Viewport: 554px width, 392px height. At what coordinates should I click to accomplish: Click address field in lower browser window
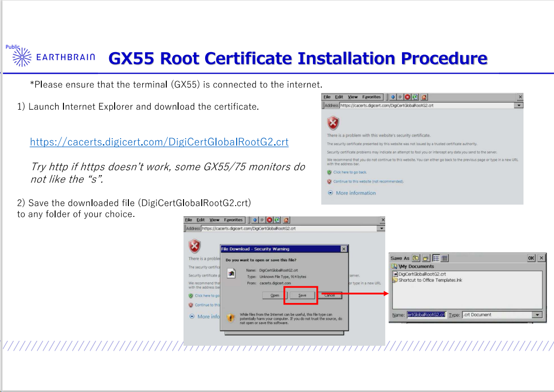(x=289, y=229)
